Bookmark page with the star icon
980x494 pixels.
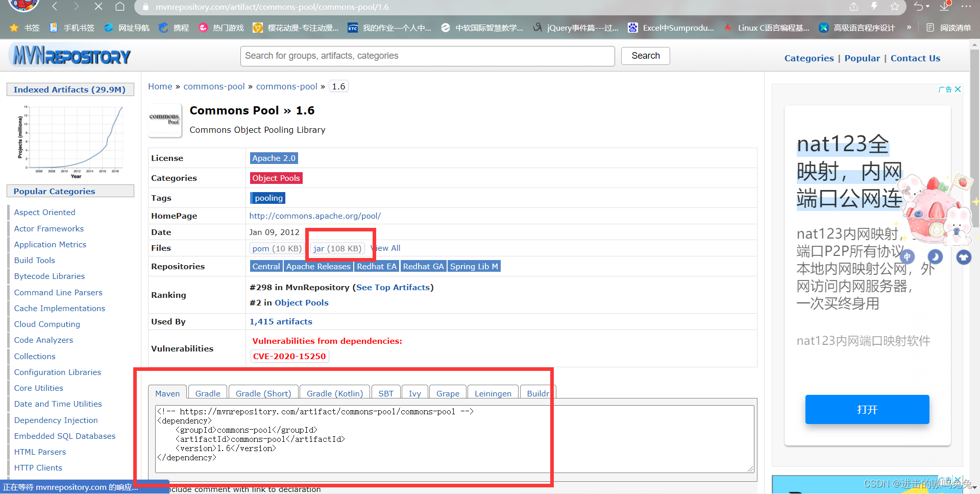(895, 7)
